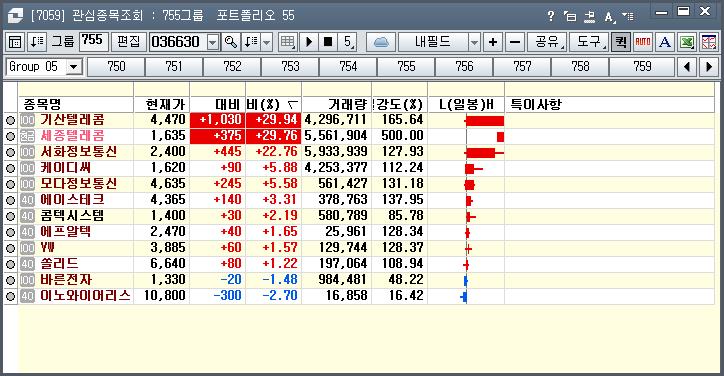Click the 서화정보통신 daily candle range bar
Image resolution: width=724 pixels, height=376 pixels.
coord(484,152)
